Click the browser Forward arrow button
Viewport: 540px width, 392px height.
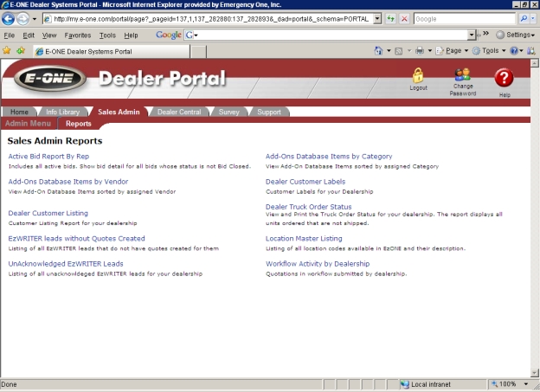22,18
